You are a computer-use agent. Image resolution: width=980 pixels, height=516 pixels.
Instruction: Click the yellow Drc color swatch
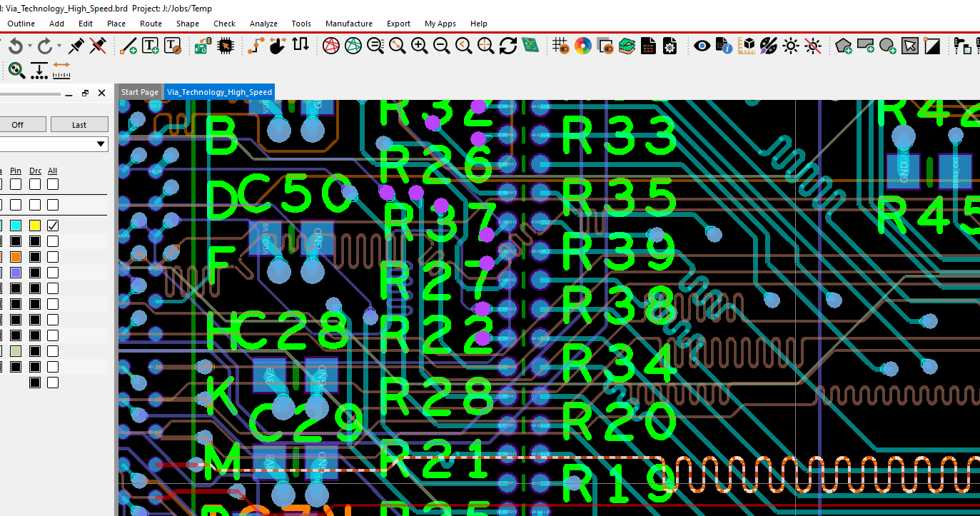pyautogui.click(x=35, y=226)
